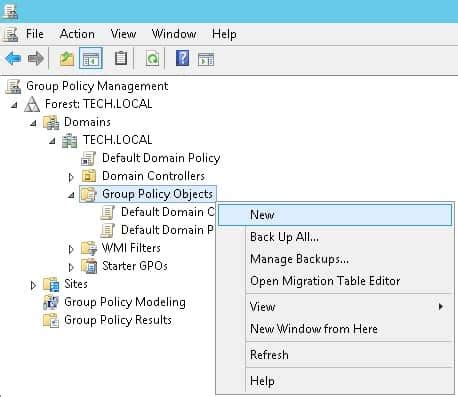Click the WMI Filters folder icon
458x397 pixels.
pyautogui.click(x=89, y=248)
